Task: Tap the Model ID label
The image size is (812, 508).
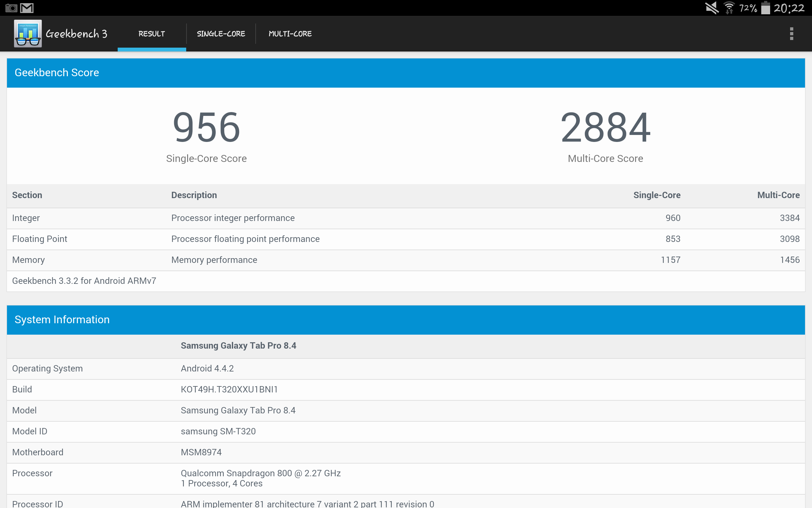Action: (29, 431)
